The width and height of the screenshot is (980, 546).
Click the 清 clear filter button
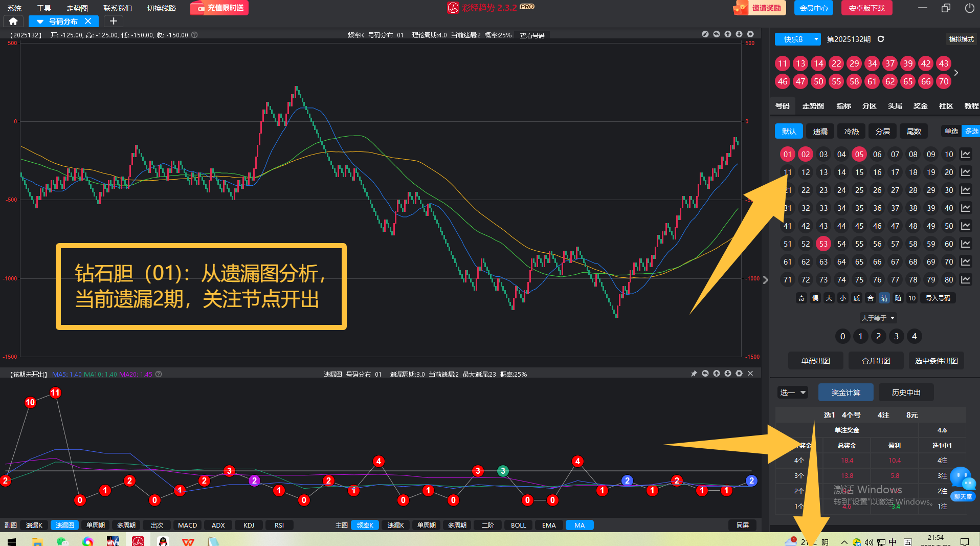click(x=884, y=298)
